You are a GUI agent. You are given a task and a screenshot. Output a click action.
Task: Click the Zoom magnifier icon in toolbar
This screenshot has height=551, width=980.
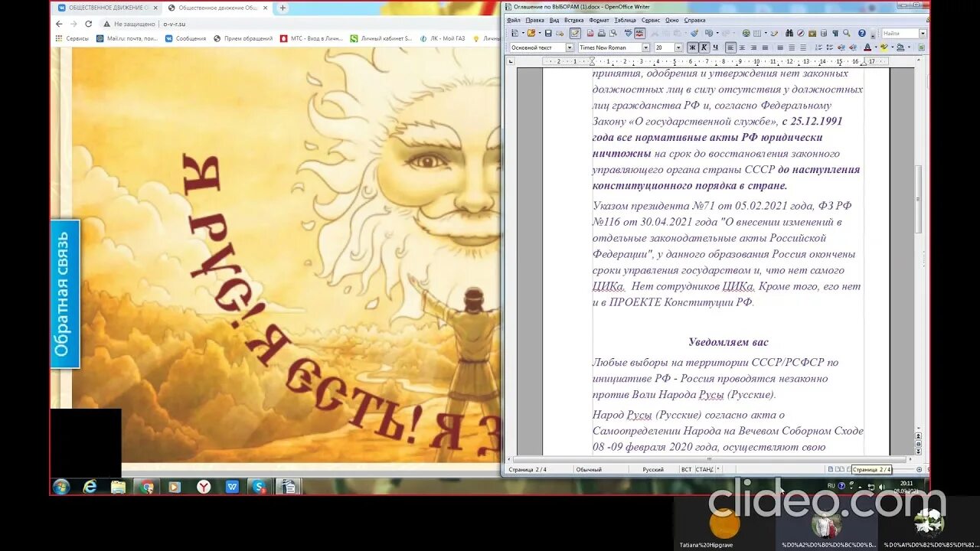[x=846, y=33]
